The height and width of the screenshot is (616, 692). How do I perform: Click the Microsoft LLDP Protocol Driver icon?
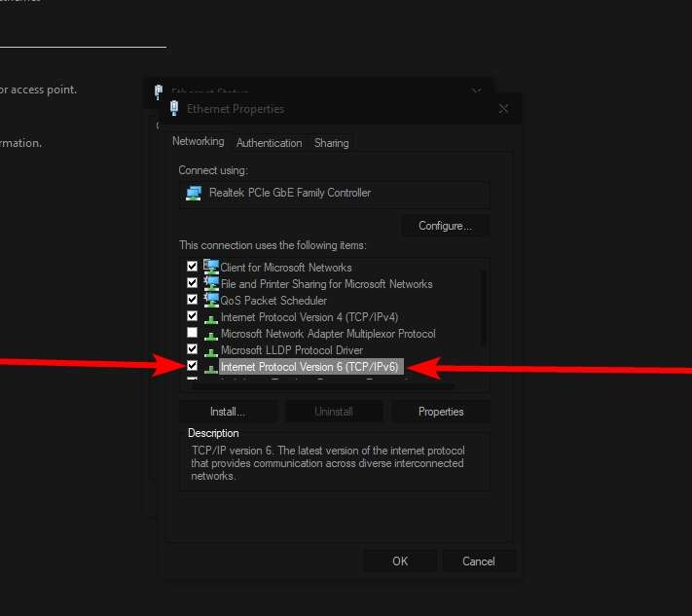pos(211,351)
